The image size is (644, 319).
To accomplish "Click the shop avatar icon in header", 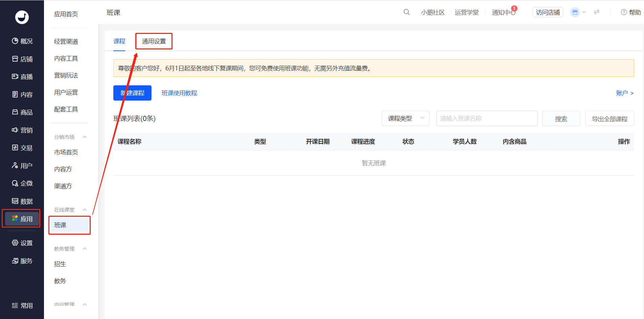I will pos(575,12).
